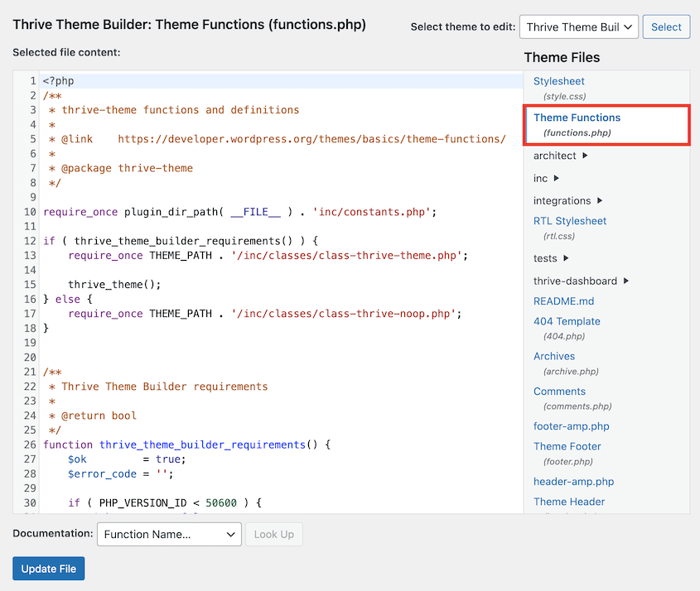Click 'class-thrive-theme.php' string on line 13
Screen dimensions: 700x591
[346, 256]
